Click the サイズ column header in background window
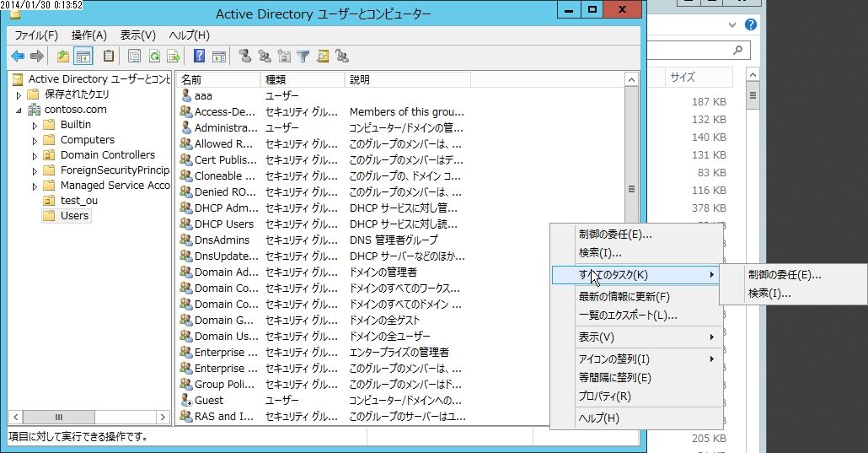Screen dimensions: 868x453 [699, 78]
